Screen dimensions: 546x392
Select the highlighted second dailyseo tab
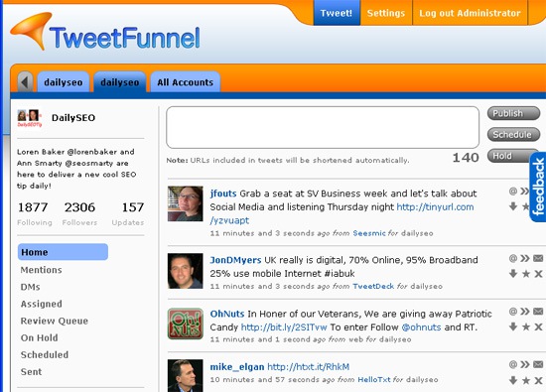120,82
